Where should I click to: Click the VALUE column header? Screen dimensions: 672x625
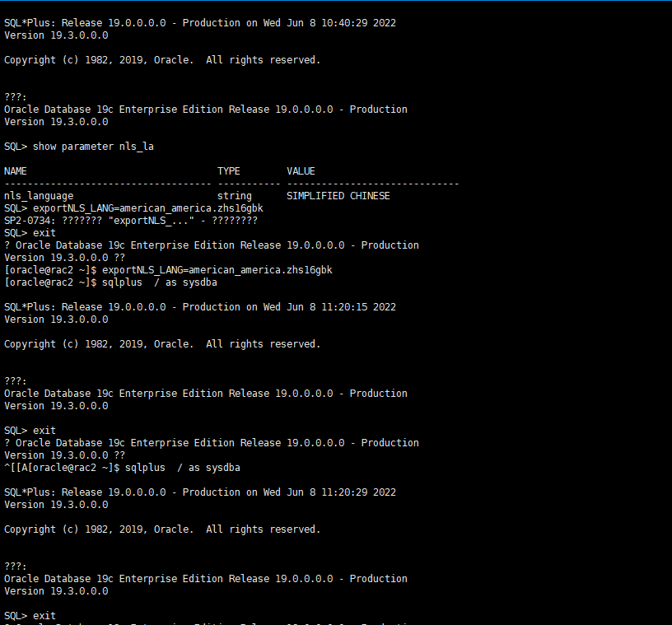pos(301,171)
